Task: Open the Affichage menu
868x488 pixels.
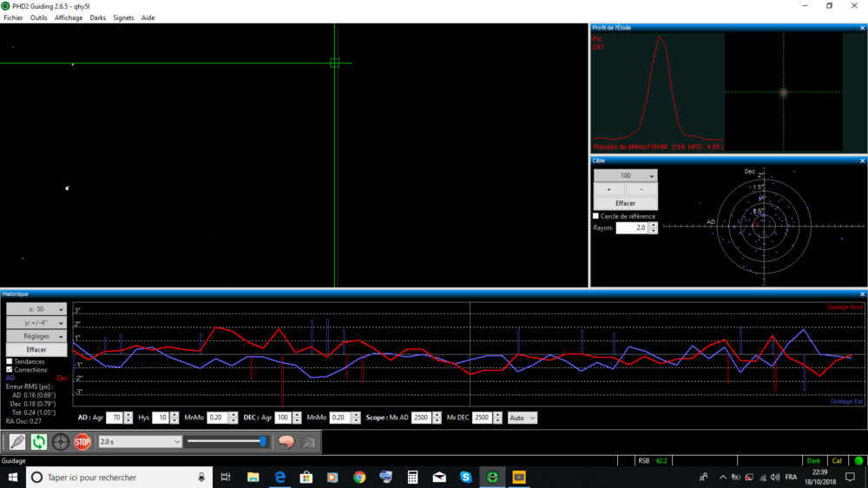Action: coord(69,17)
